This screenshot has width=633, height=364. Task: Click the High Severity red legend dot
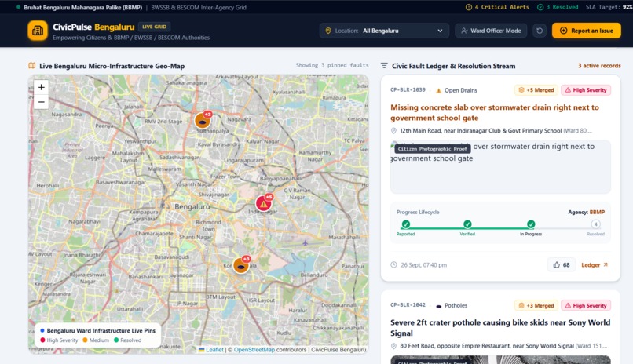coord(42,340)
